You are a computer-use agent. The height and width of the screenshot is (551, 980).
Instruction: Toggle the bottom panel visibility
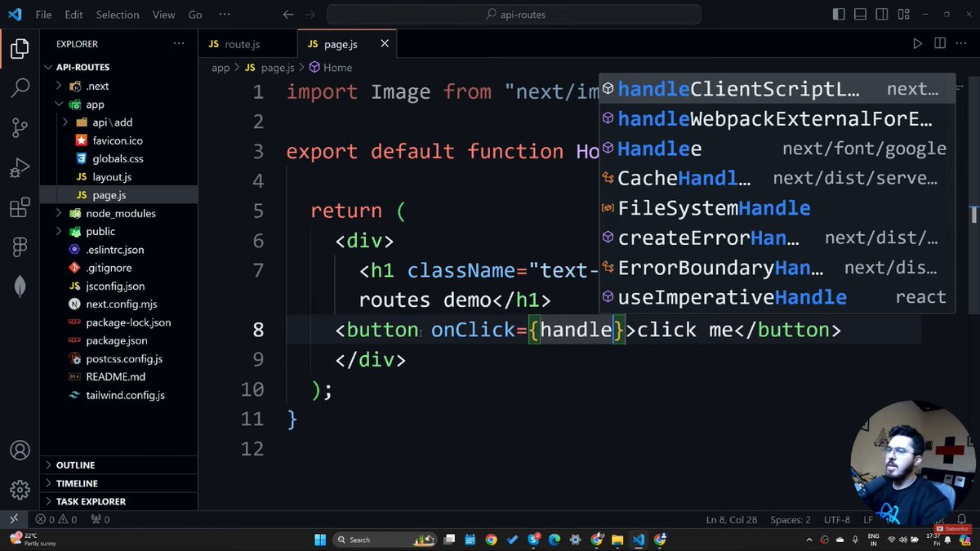pyautogui.click(x=860, y=14)
